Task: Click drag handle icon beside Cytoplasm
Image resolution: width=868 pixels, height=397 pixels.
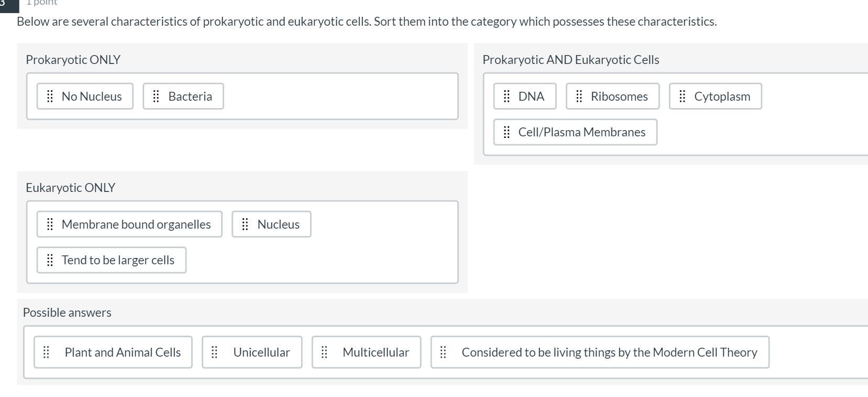Action: point(682,96)
